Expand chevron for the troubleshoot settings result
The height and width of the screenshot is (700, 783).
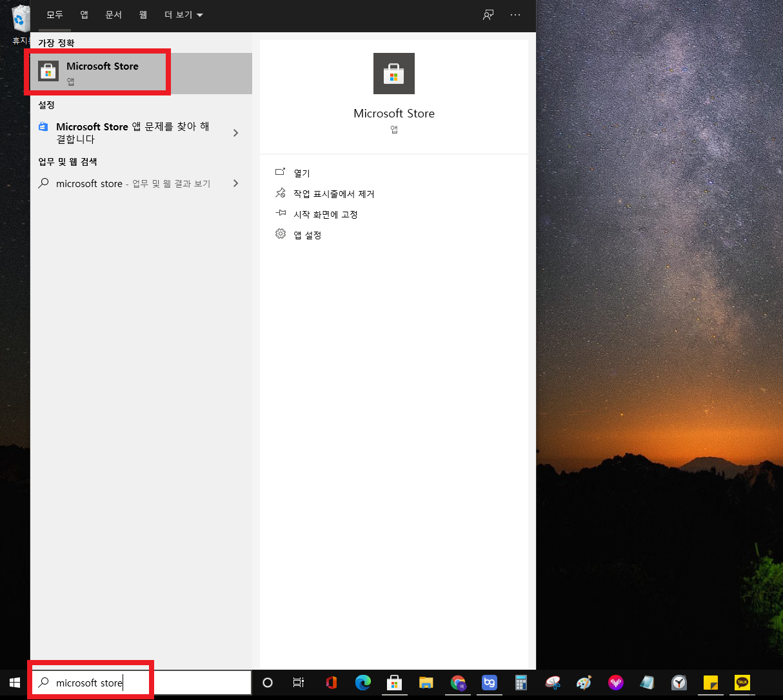pos(235,133)
